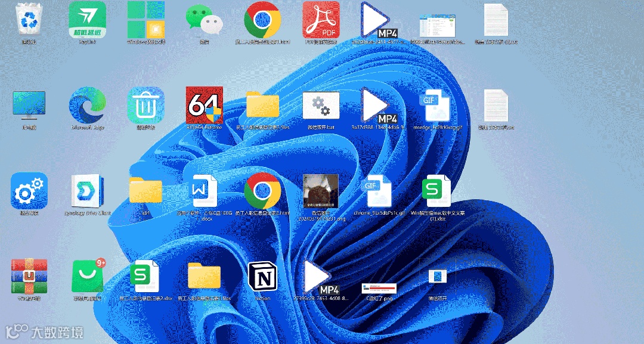Open the text document ending in (2).txt
Screen dimensions: 644x344
pos(496,20)
